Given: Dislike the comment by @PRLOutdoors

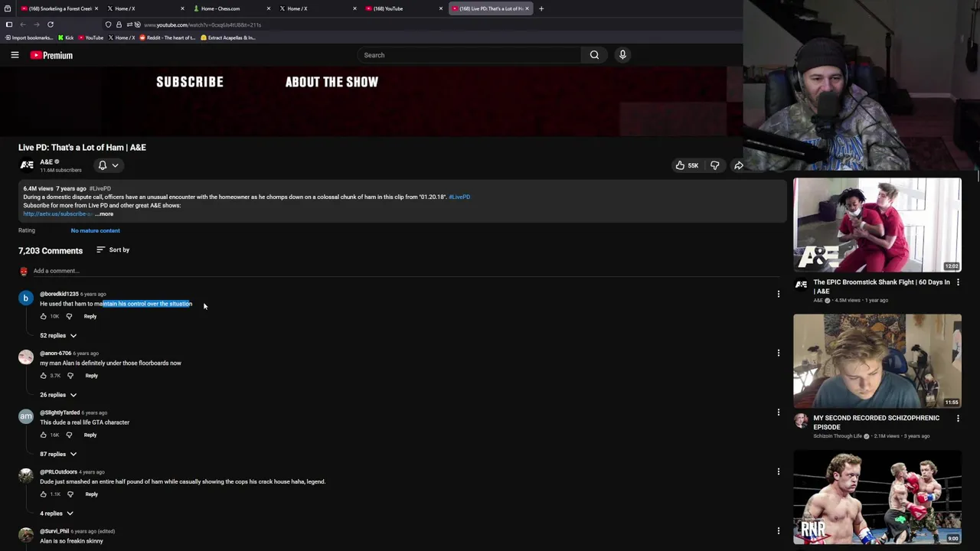Looking at the screenshot, I should click(x=70, y=494).
